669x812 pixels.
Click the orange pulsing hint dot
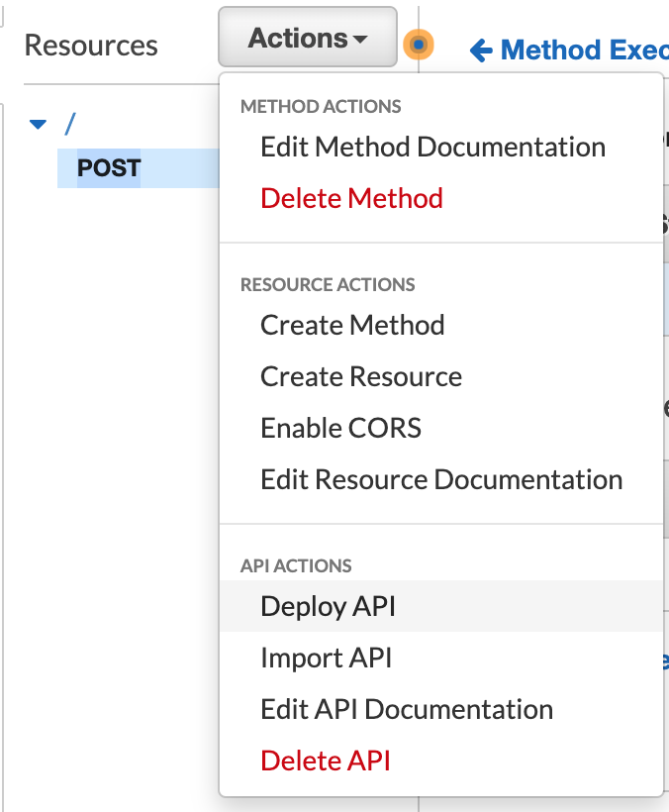419,45
